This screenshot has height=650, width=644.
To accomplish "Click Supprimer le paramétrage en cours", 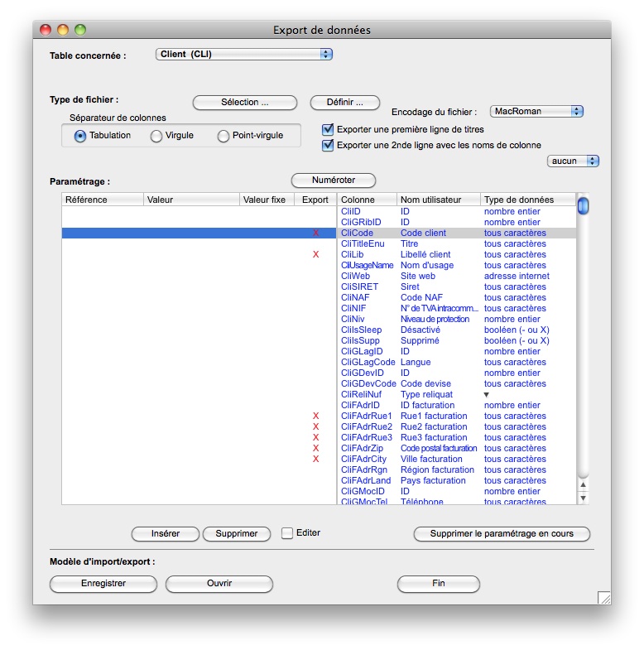I will pyautogui.click(x=502, y=534).
